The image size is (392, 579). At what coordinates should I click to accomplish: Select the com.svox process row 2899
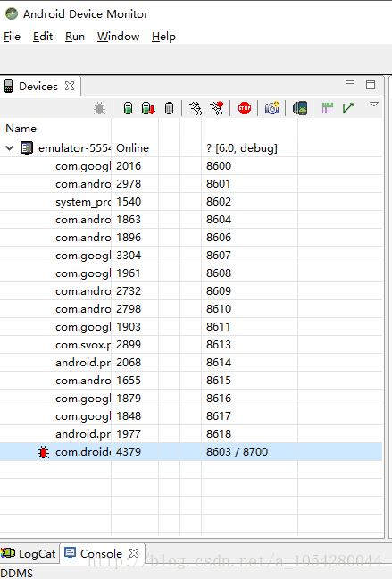(191, 345)
